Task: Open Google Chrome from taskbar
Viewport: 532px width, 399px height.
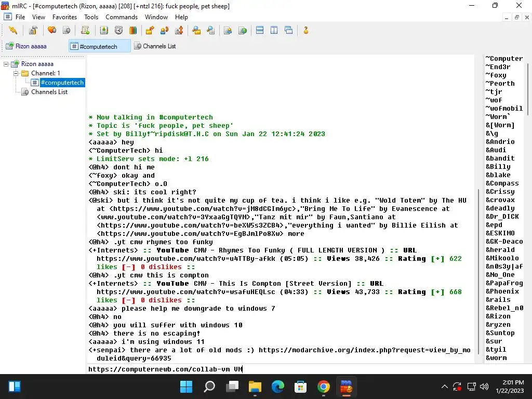Action: coord(323,387)
